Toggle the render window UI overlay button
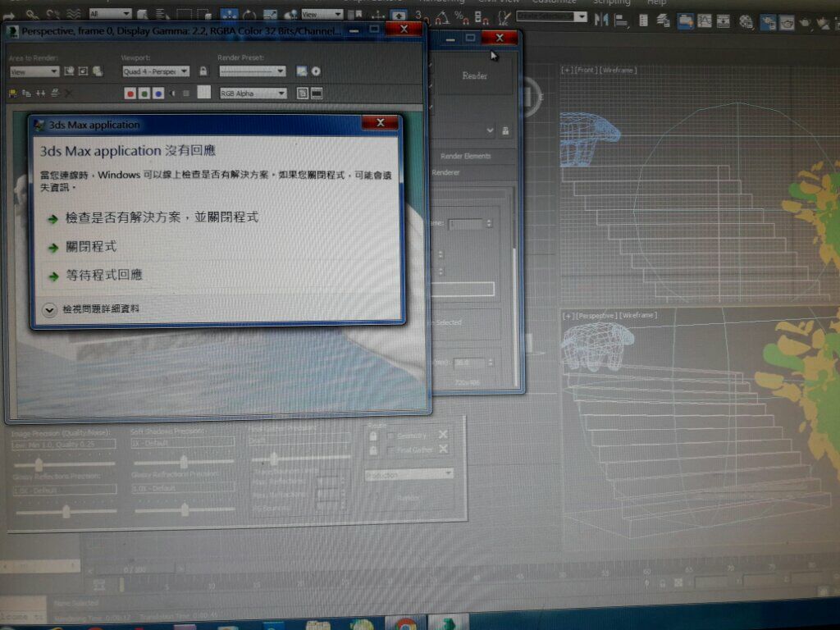 pyautogui.click(x=303, y=94)
